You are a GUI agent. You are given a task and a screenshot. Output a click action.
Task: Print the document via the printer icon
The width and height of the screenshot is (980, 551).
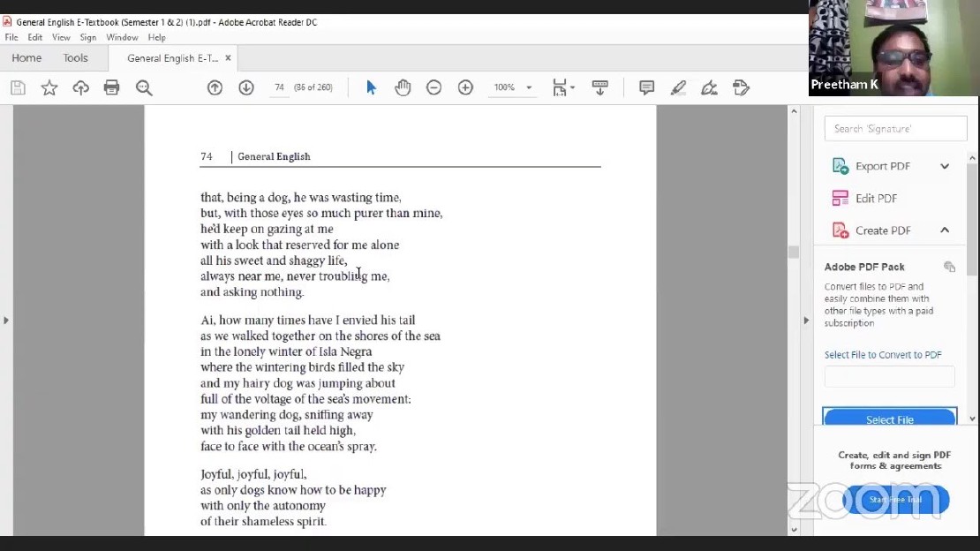(112, 87)
